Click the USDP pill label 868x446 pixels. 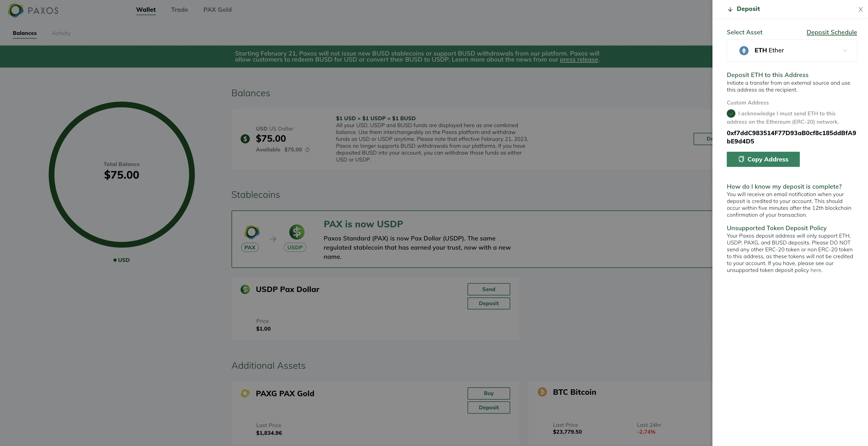[295, 247]
